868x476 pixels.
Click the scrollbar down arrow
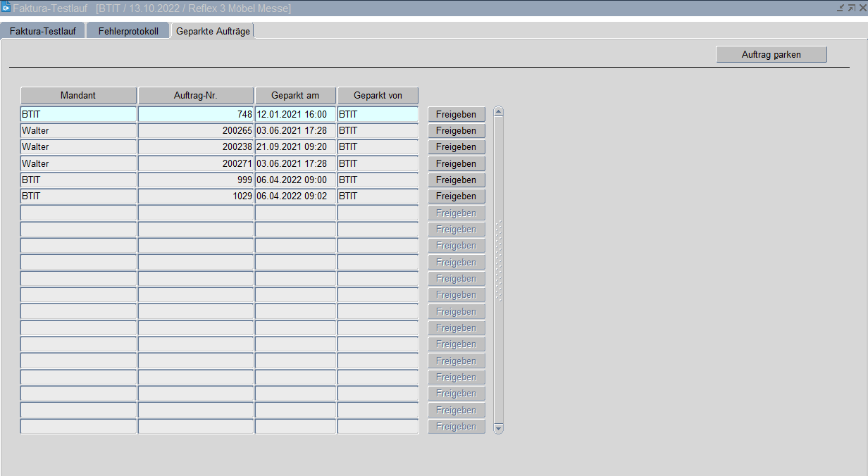tap(499, 428)
